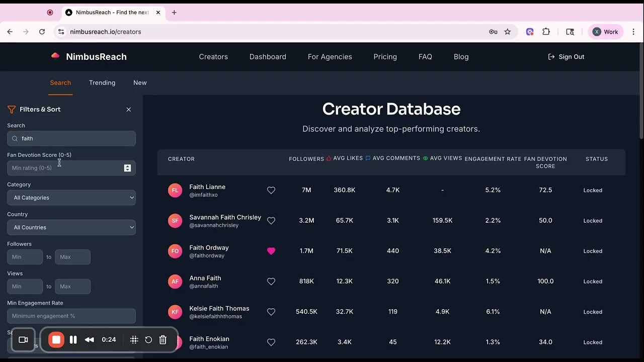644x362 pixels.
Task: Click Anna Faith's AF avatar
Action: click(175, 282)
